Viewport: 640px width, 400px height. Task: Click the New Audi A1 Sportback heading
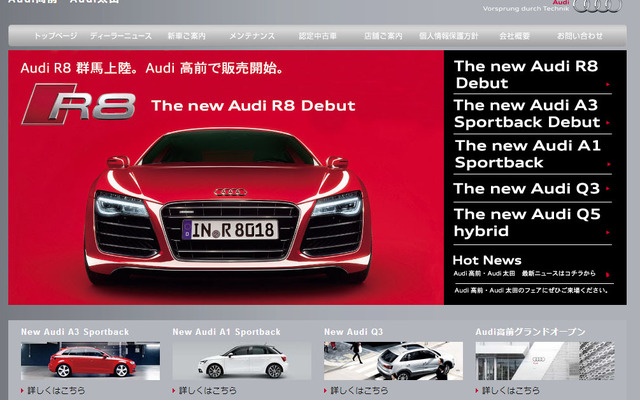tap(227, 332)
